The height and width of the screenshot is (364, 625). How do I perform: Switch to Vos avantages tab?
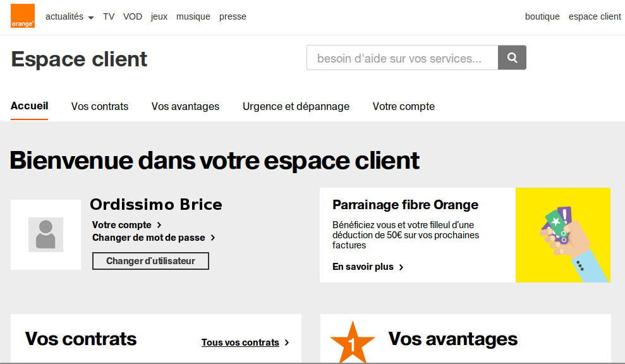click(x=185, y=106)
